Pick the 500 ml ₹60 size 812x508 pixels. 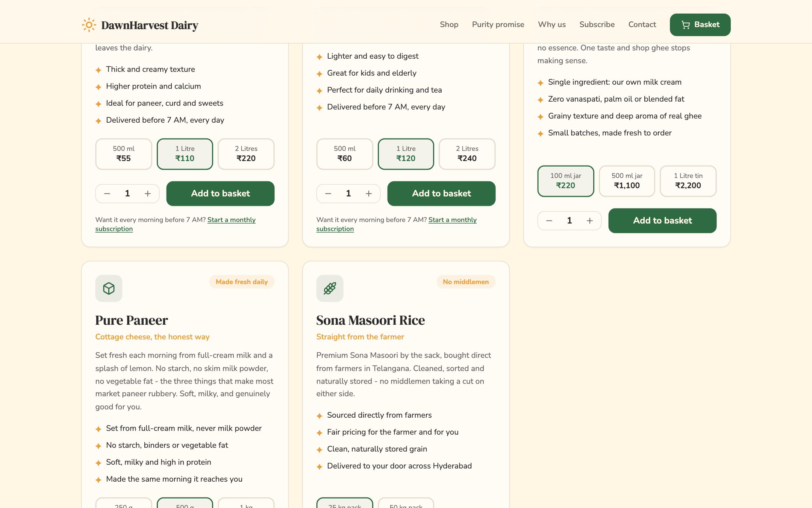(x=345, y=154)
